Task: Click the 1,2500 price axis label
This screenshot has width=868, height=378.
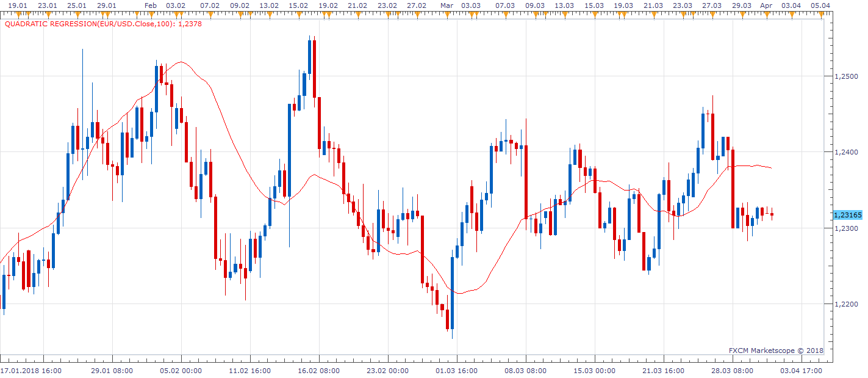Action: click(846, 76)
